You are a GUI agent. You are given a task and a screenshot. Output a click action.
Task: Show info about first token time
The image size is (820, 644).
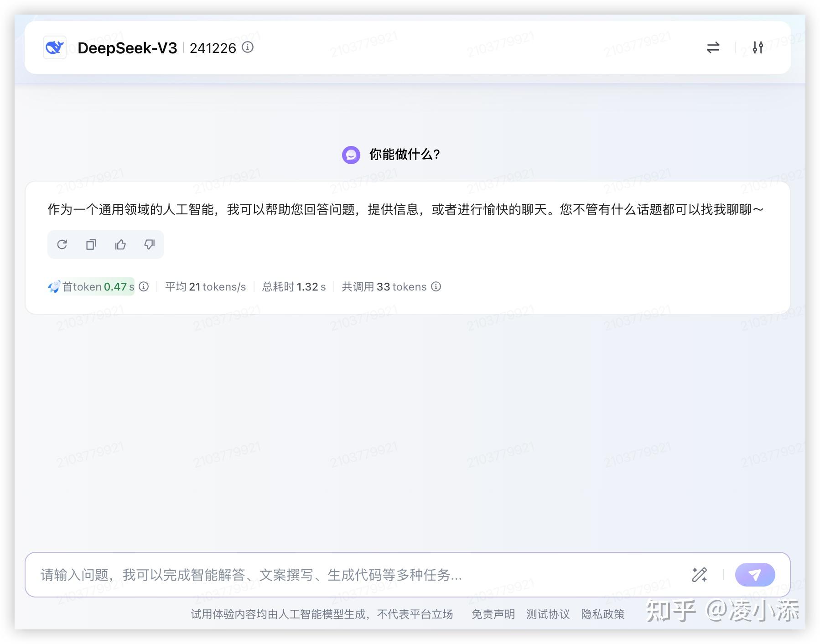pos(144,286)
